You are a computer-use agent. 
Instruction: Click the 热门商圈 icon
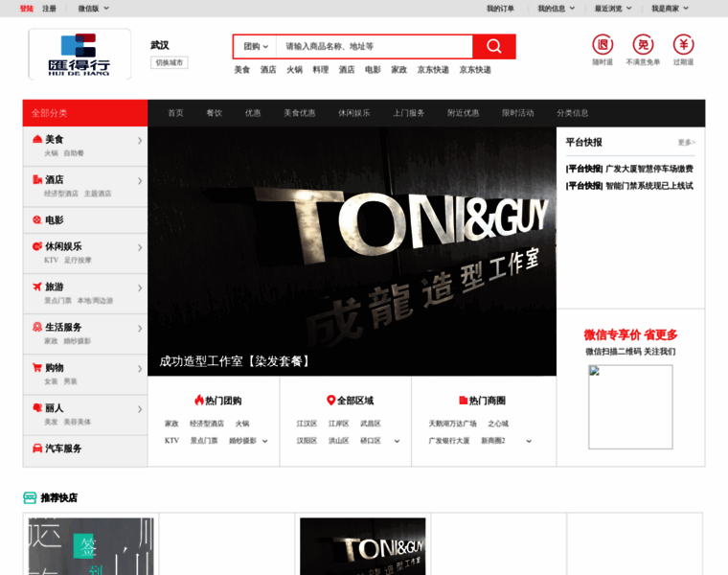click(x=463, y=400)
